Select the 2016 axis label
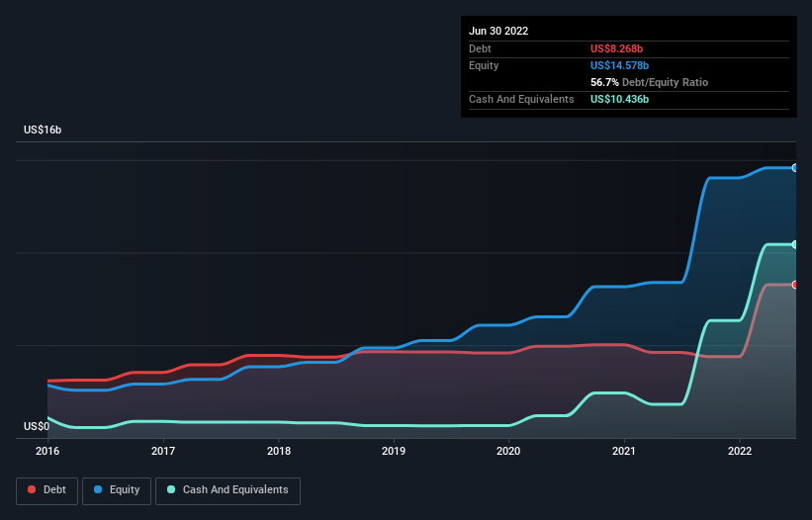The width and height of the screenshot is (812, 520). pos(47,451)
